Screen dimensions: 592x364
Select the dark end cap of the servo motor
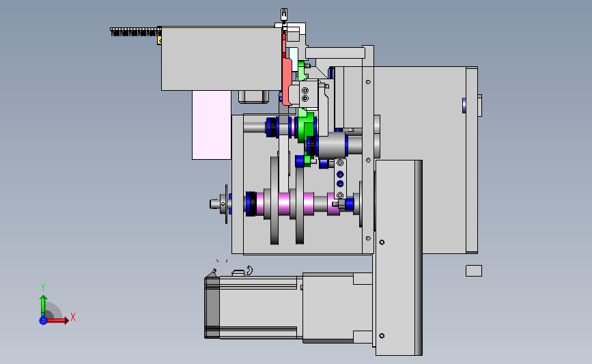pos(212,307)
